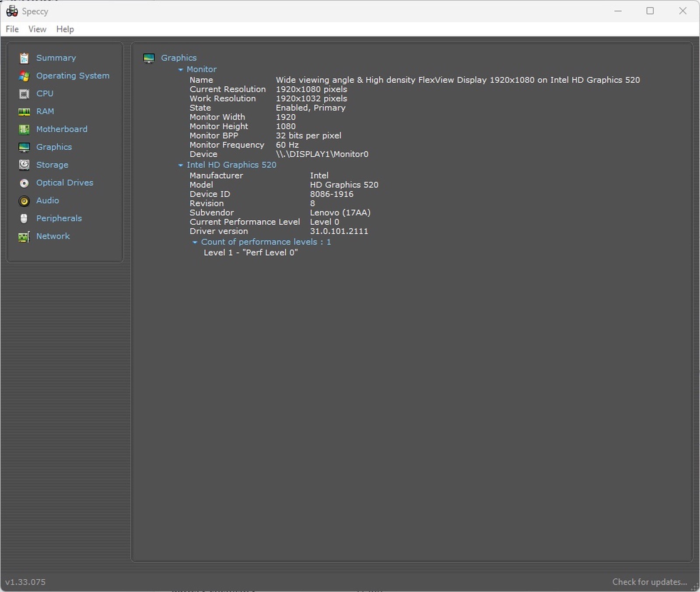Open the View menu
Screen dimensions: 700x592
37,29
